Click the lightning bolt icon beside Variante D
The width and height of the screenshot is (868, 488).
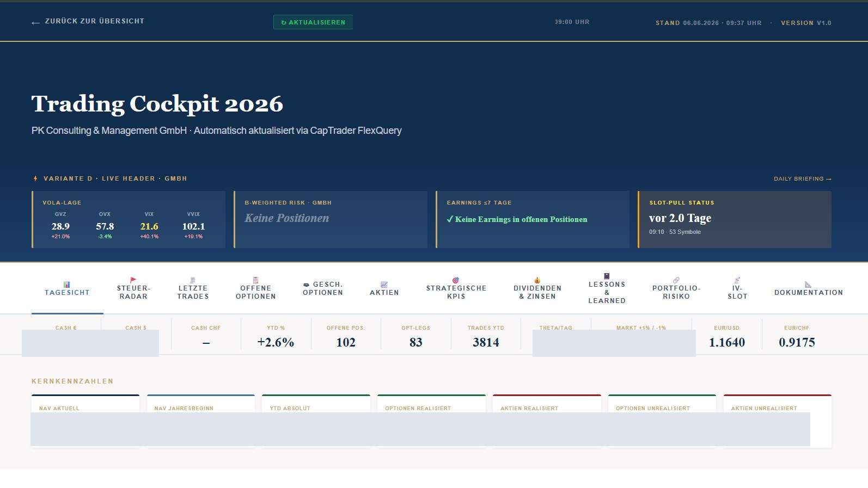(x=35, y=178)
